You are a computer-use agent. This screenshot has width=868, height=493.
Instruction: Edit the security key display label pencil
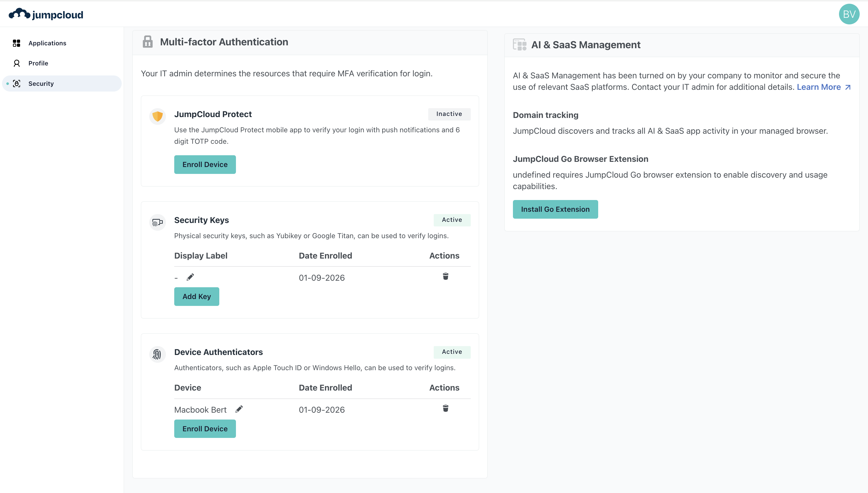(190, 277)
